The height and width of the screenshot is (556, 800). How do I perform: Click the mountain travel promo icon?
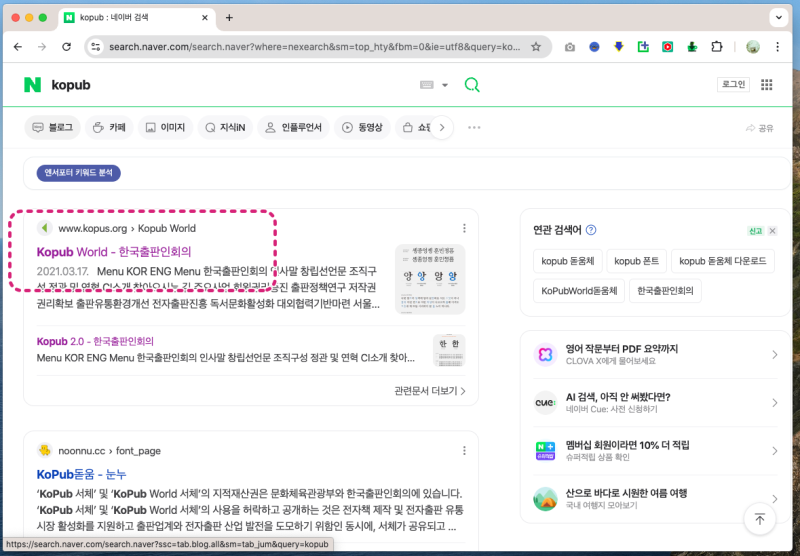(545, 499)
